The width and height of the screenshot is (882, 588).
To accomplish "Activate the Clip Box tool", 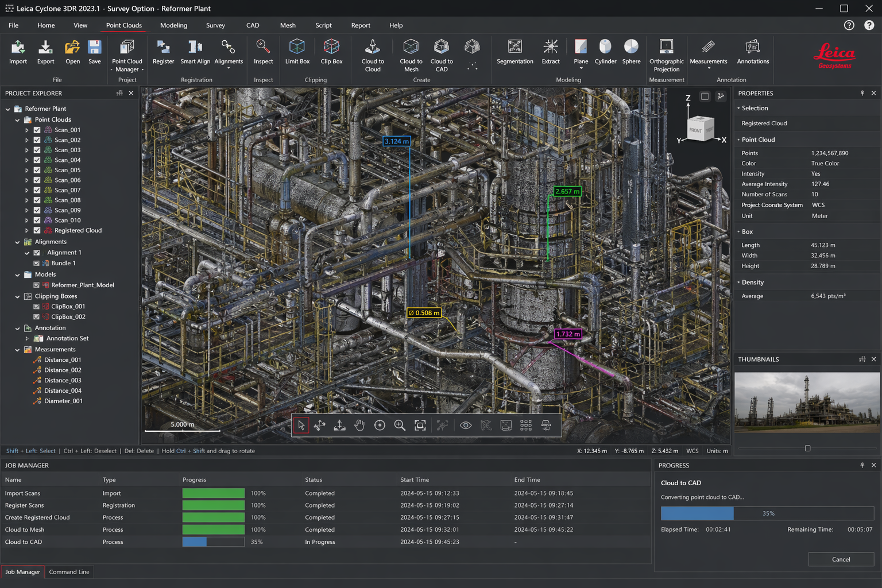I will [331, 52].
